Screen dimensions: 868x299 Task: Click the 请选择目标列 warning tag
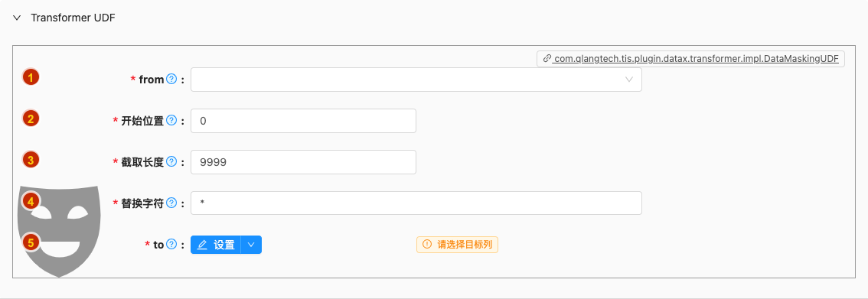(x=457, y=244)
